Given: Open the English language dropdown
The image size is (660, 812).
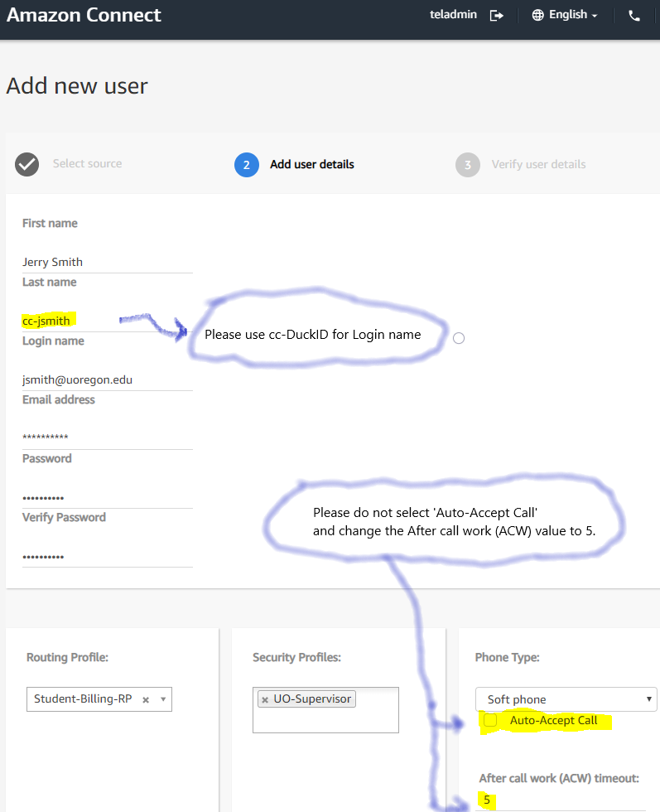Looking at the screenshot, I should tap(573, 15).
